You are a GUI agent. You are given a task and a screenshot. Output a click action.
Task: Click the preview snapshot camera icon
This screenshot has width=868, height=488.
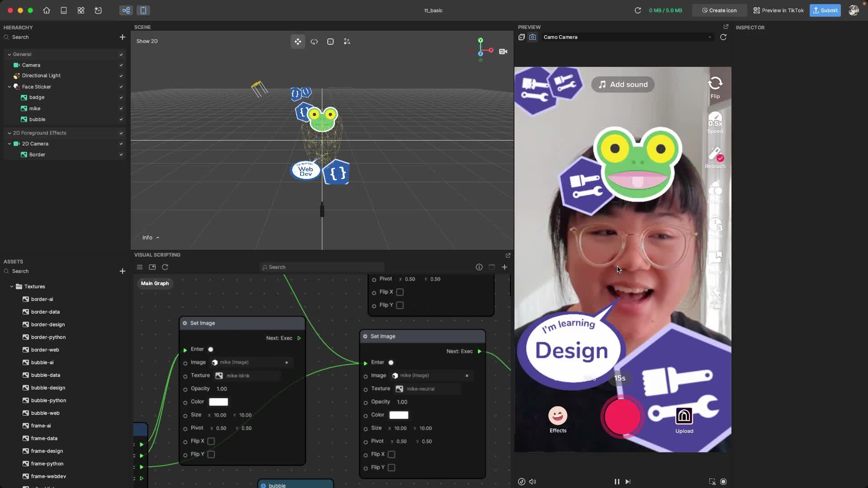tap(533, 37)
